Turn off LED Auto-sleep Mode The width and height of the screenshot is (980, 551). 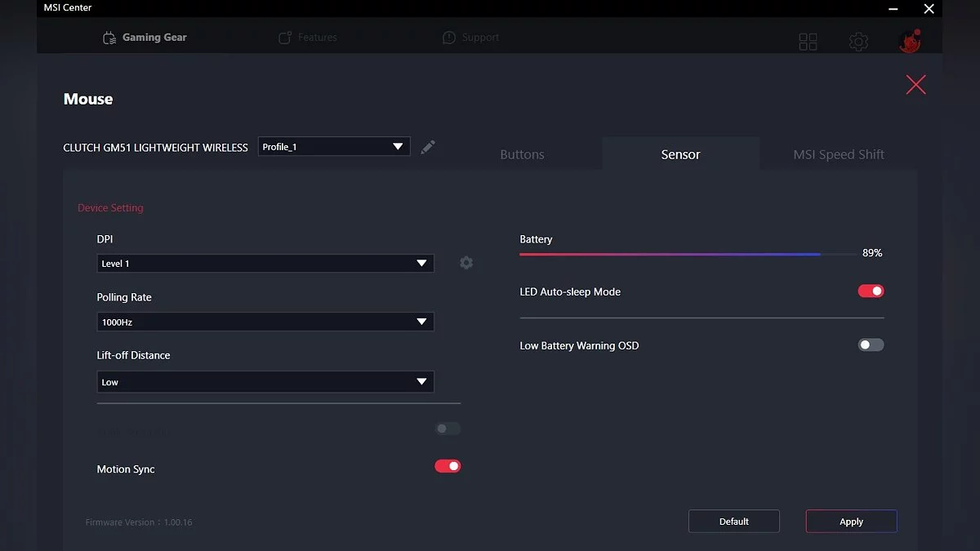tap(871, 291)
